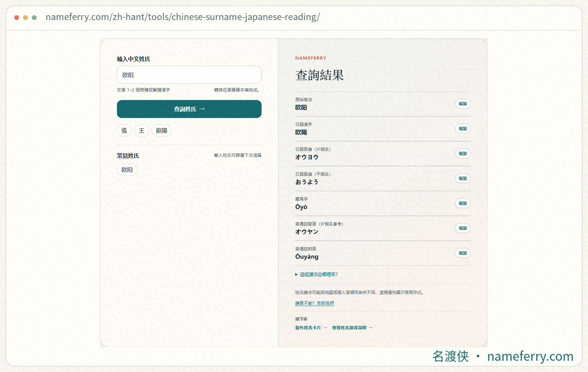Select the 張 example surname chip
588x372 pixels.
click(x=124, y=131)
